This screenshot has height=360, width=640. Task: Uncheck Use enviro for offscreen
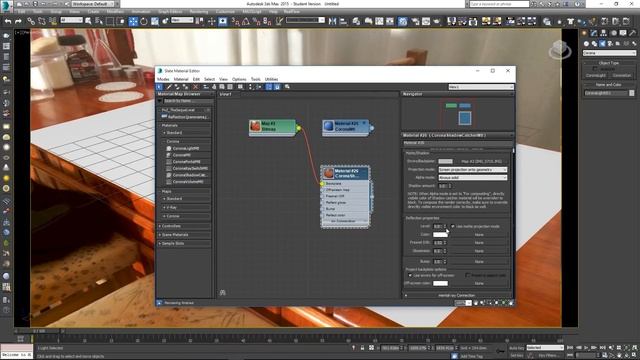(x=410, y=275)
